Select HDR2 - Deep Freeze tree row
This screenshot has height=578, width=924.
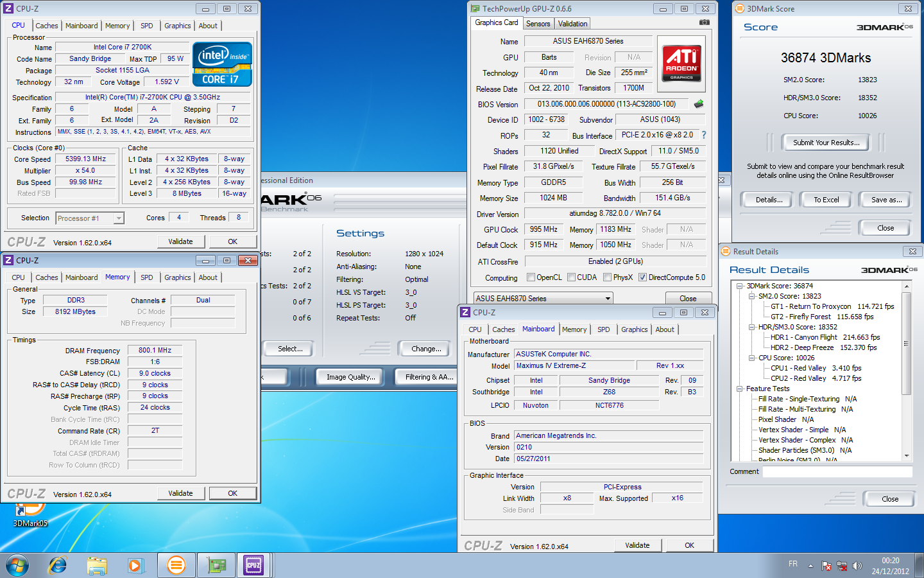click(823, 347)
